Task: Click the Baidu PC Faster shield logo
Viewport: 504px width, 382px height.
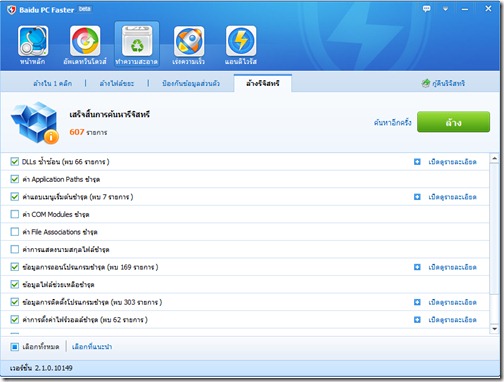Action: 11,10
